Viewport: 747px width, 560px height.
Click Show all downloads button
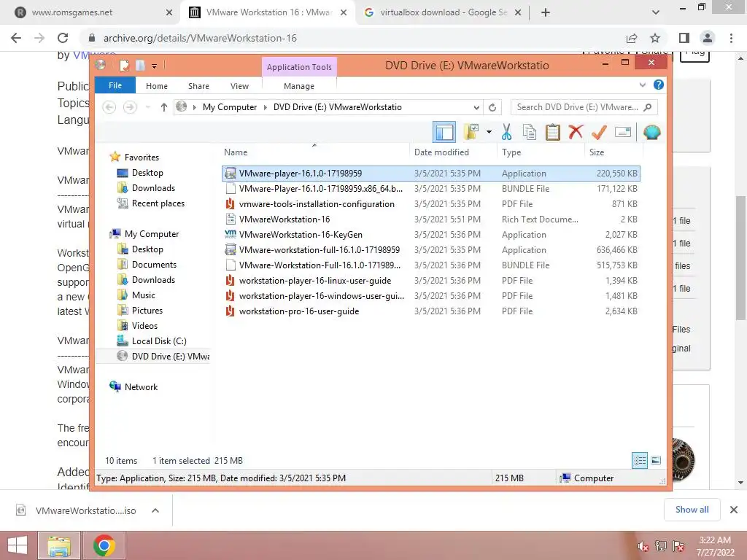(x=692, y=510)
